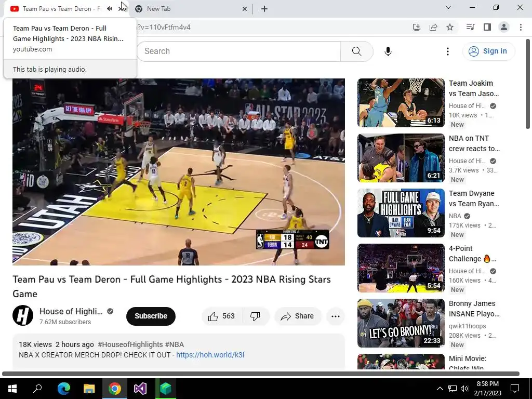Open clock showing 8:58 PM
Screen dimensions: 532x399
pyautogui.click(x=487, y=389)
